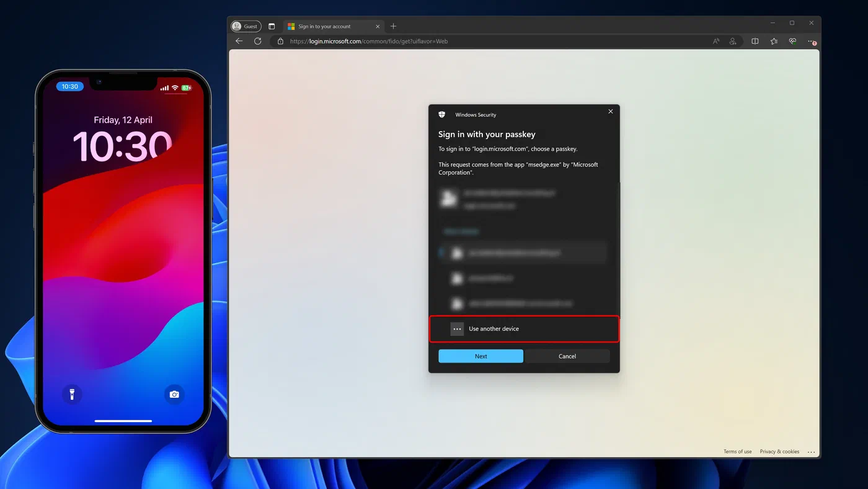The width and height of the screenshot is (868, 489).
Task: Close the Windows Security dialog
Action: pos(611,112)
